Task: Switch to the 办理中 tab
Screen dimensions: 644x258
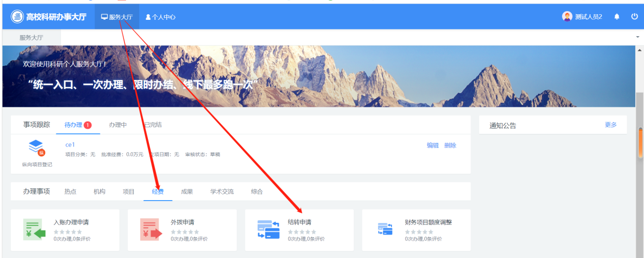Action: (x=118, y=125)
